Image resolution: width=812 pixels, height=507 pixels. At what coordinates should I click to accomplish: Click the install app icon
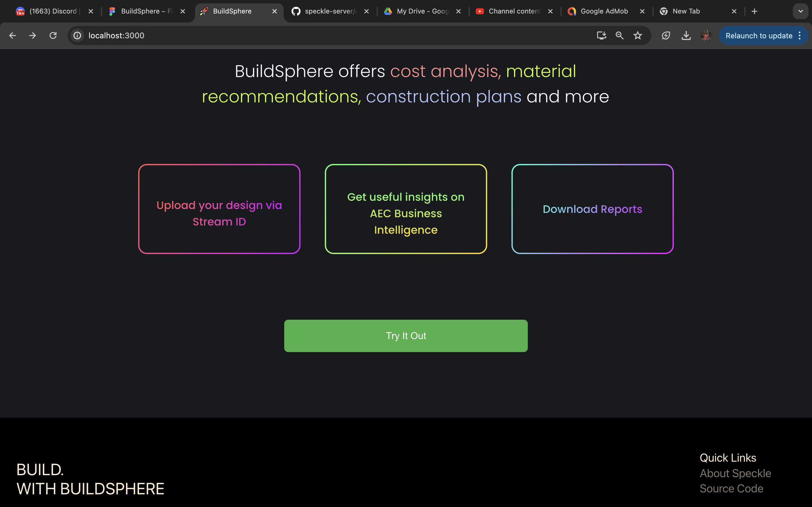(601, 35)
